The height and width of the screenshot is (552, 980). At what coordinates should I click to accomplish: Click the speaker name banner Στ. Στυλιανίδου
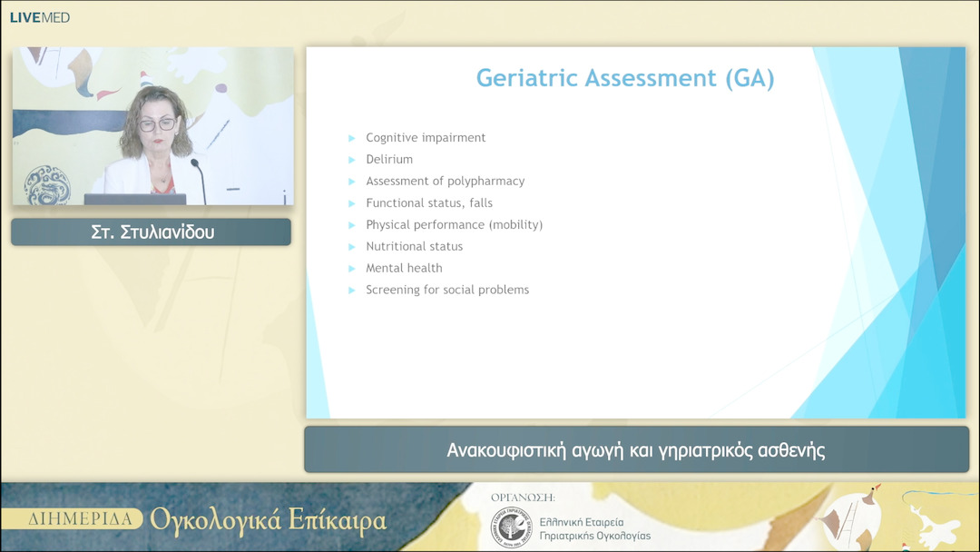point(152,232)
